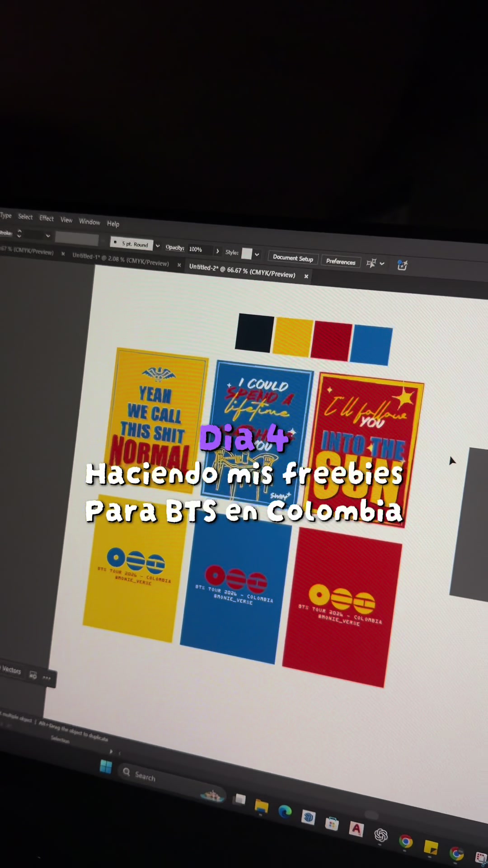
Task: Open the 5 pt. Round brush dropdown
Action: coord(131,244)
